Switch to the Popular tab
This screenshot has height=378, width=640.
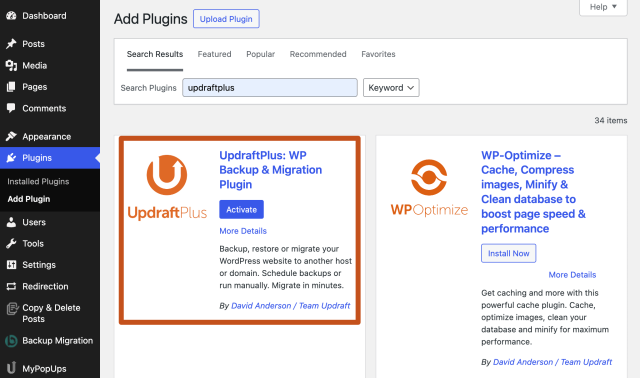coord(260,54)
